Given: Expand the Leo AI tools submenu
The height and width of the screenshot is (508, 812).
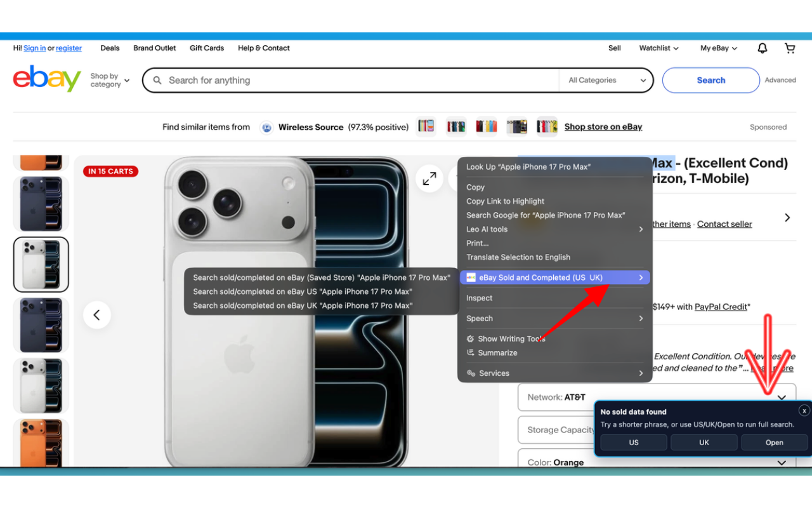Looking at the screenshot, I should click(555, 229).
